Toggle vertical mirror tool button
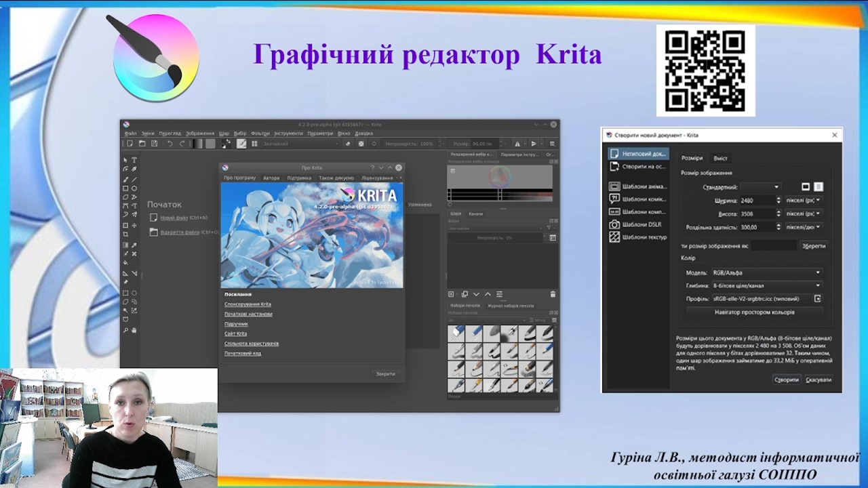Image resolution: width=868 pixels, height=488 pixels. click(534, 144)
